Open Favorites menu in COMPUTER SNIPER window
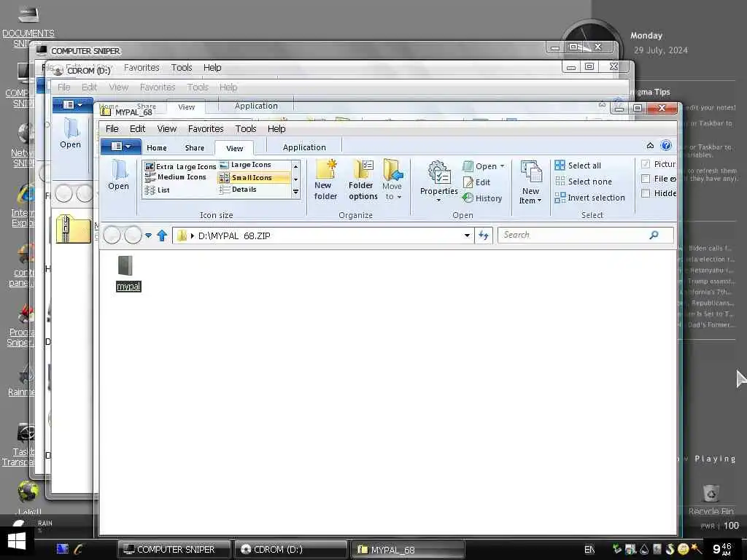The image size is (747, 560). point(142,68)
